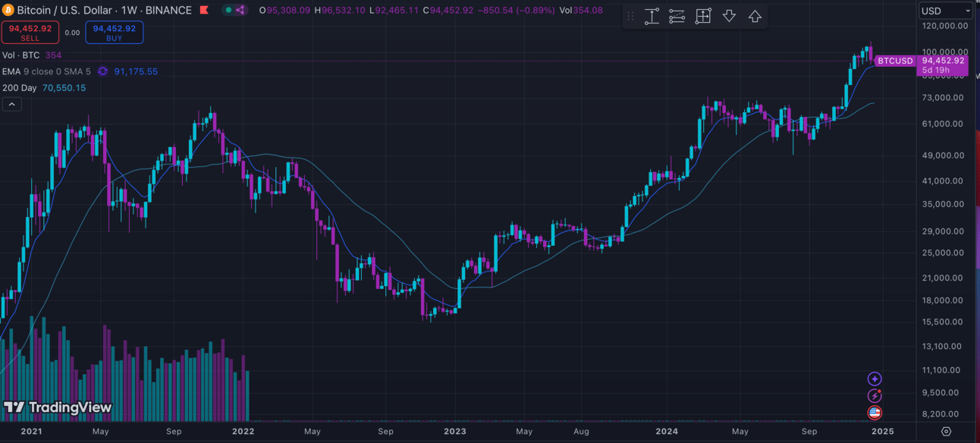Click the low price value L92,465.11
This screenshot has width=980, height=443.
click(394, 11)
